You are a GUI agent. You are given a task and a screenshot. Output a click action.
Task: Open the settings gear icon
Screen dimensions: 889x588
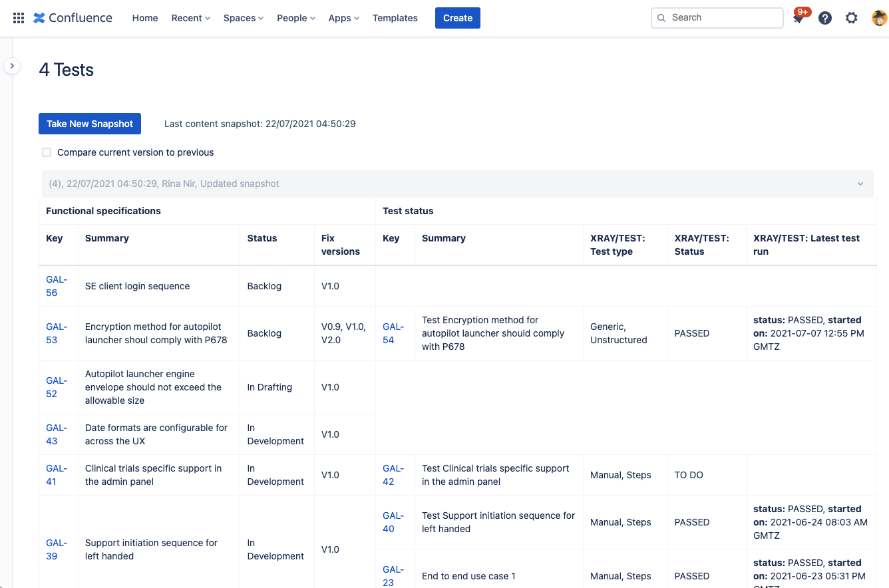click(x=852, y=18)
